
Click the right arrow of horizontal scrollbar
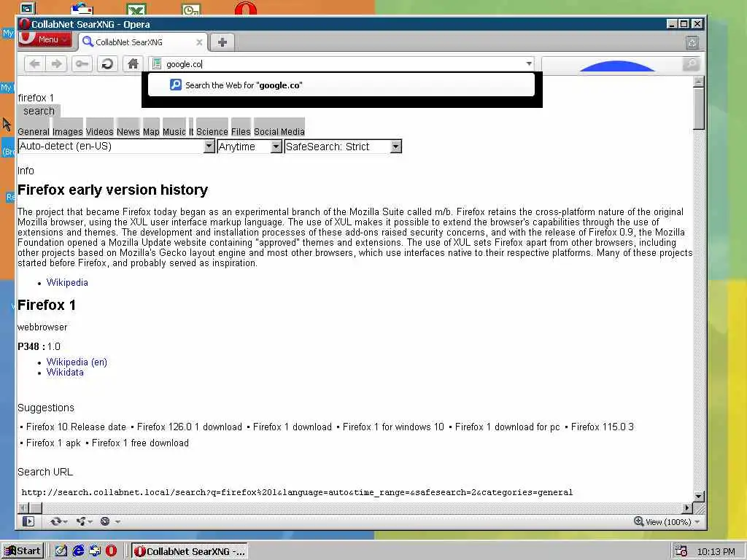coord(687,508)
